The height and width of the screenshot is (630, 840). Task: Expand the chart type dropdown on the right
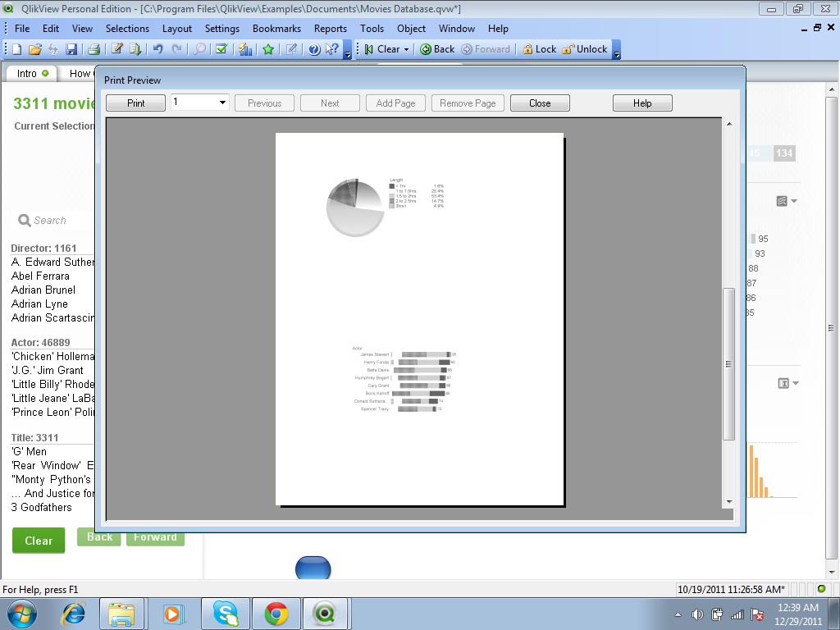[x=794, y=202]
